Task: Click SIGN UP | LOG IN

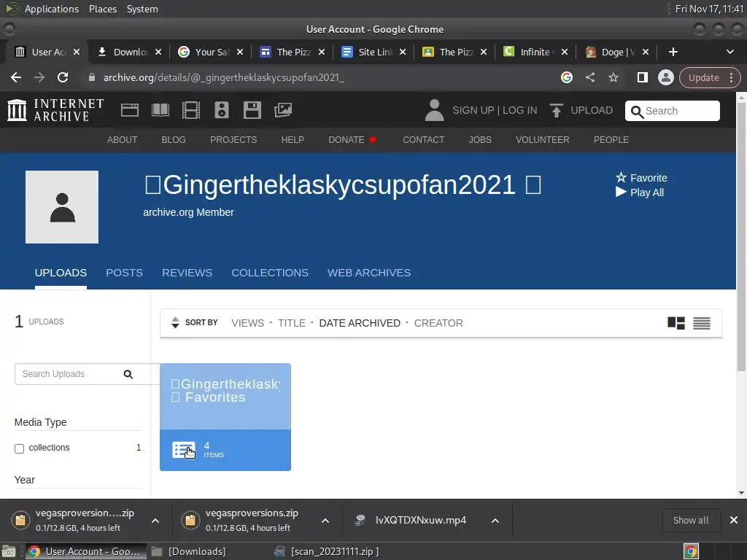Action: click(495, 111)
